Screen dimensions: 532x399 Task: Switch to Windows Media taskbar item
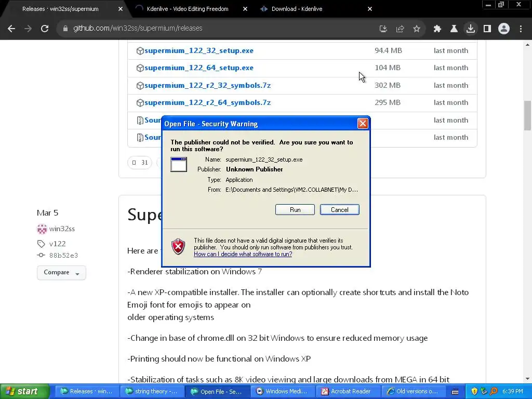point(282,392)
